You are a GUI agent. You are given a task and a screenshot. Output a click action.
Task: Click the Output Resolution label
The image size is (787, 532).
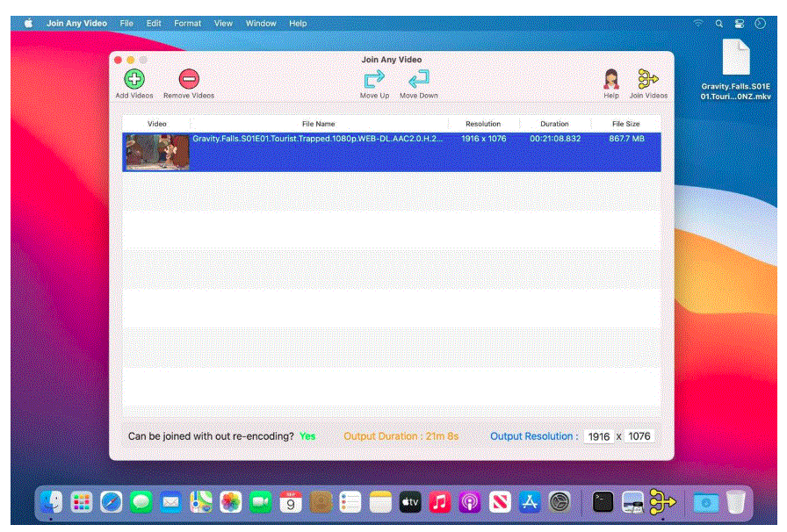point(534,436)
